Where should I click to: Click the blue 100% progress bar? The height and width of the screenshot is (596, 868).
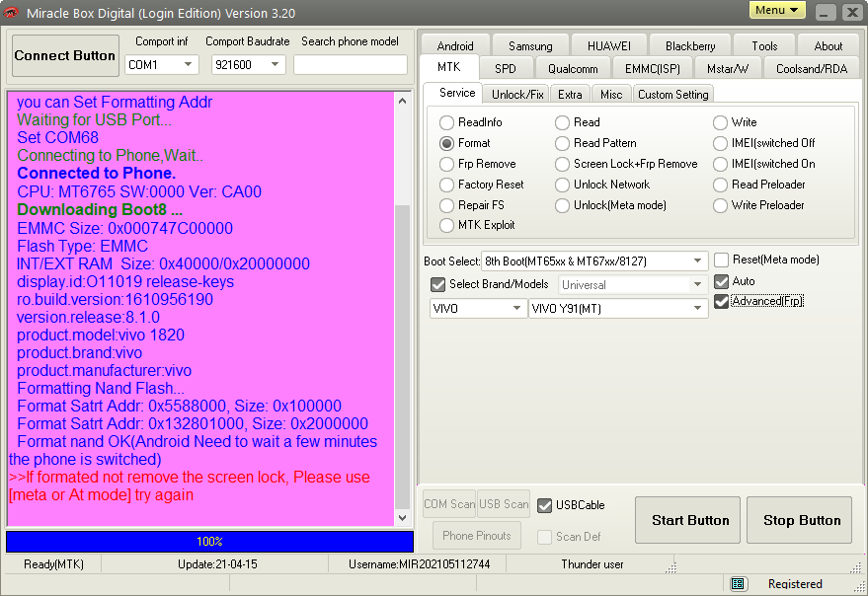point(209,541)
